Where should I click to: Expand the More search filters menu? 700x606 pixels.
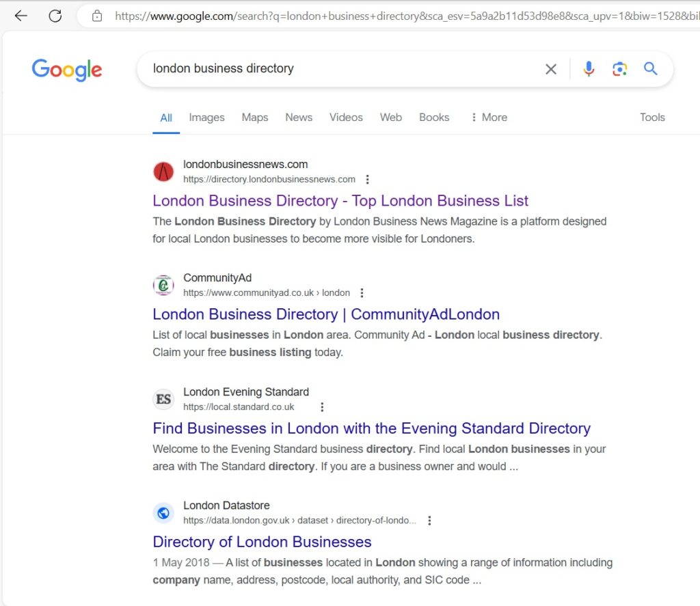point(489,118)
